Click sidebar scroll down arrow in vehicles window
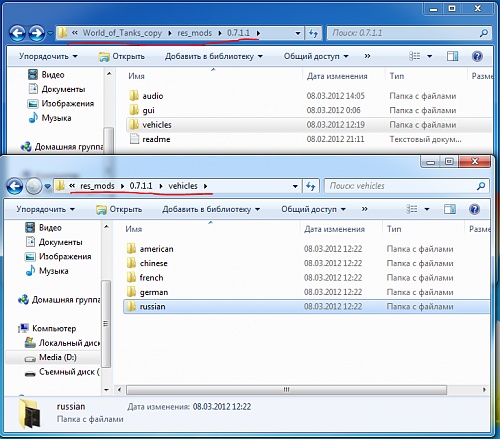Image resolution: width=500 pixels, height=439 pixels. pos(106,390)
